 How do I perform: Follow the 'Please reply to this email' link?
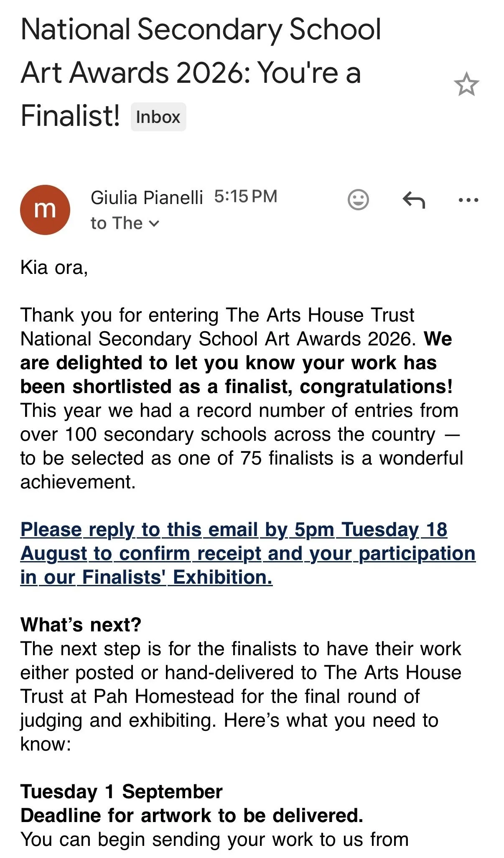pyautogui.click(x=248, y=554)
